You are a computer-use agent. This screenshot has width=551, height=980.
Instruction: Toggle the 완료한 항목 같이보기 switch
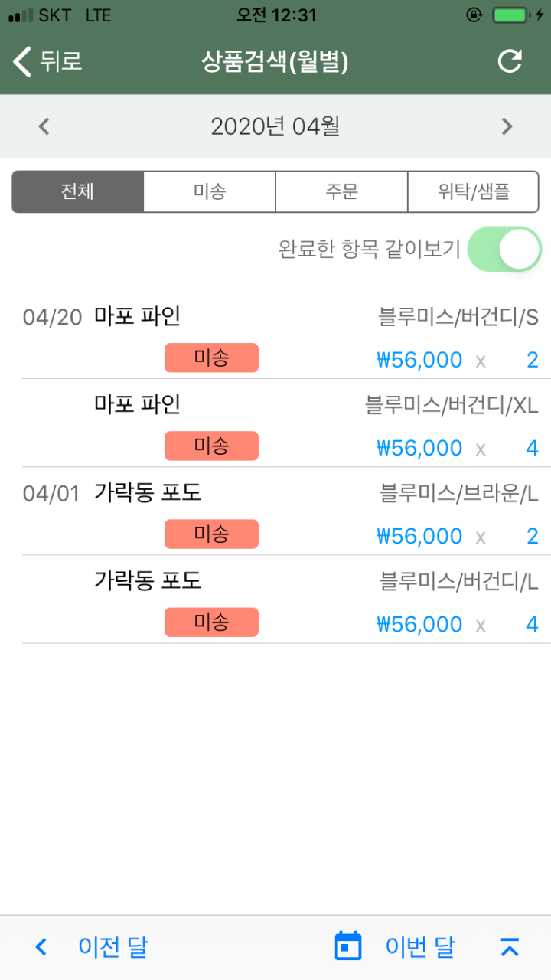pos(504,249)
